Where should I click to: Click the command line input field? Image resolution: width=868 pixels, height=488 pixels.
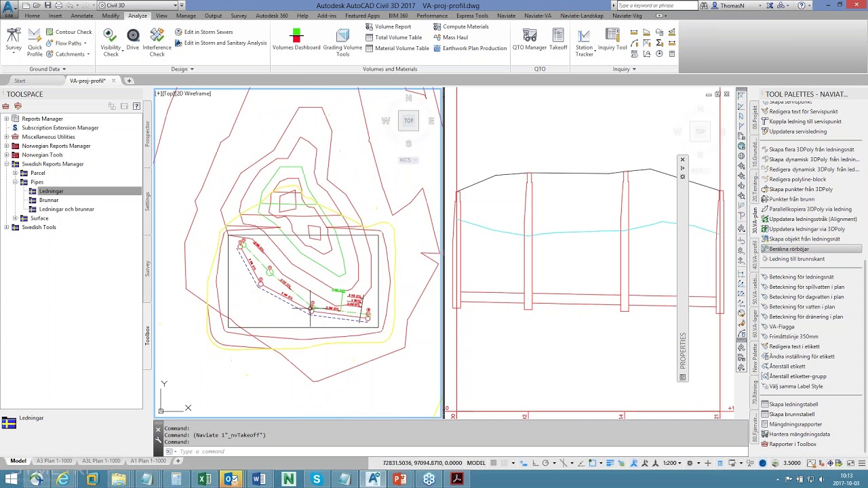pos(461,451)
